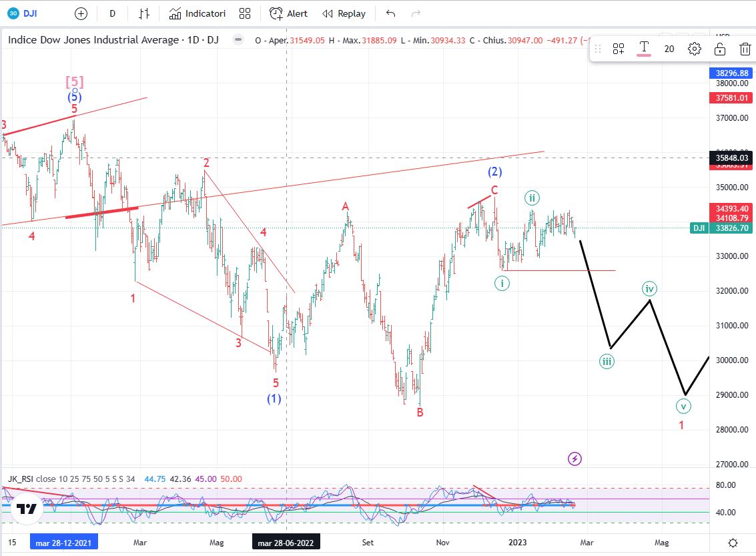756x556 pixels.
Task: Click the TradingView logo
Action: 26,509
